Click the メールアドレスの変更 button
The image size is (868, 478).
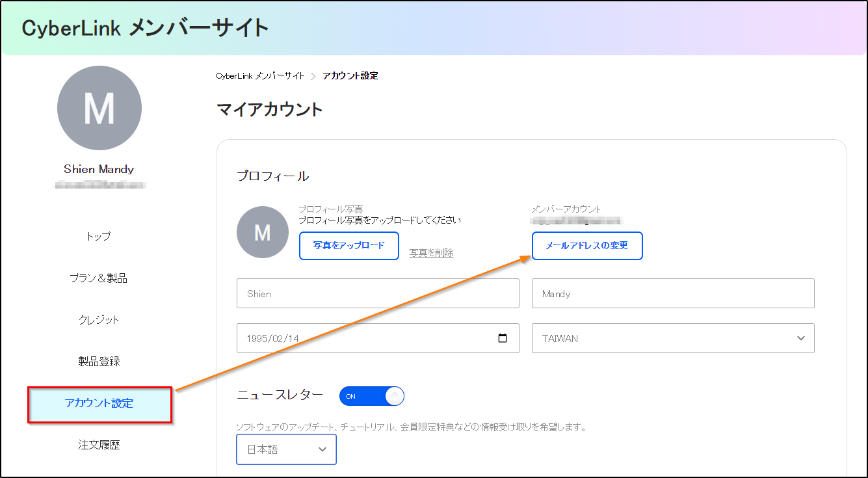pyautogui.click(x=587, y=246)
